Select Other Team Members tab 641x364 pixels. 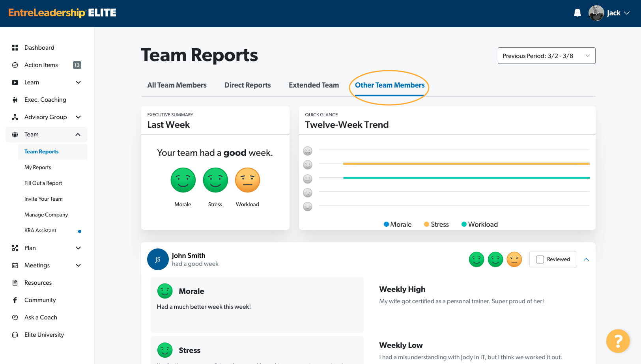(x=390, y=85)
